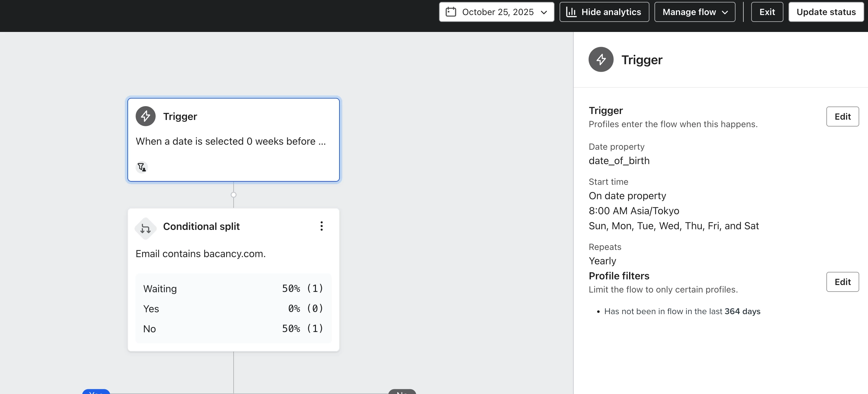This screenshot has width=868, height=394.
Task: Expand the Manage flow dropdown
Action: (x=689, y=12)
